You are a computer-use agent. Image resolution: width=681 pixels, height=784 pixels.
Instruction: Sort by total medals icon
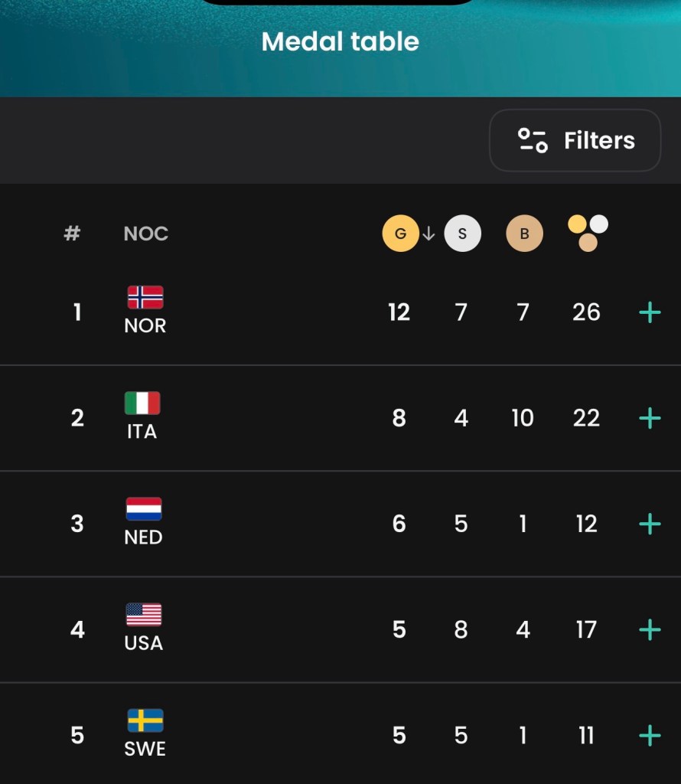pos(588,233)
